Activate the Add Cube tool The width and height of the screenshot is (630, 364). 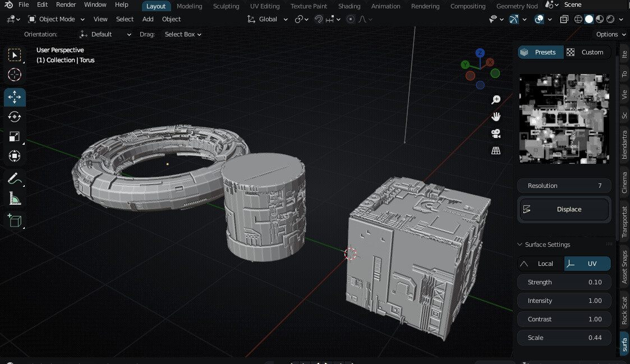(15, 220)
